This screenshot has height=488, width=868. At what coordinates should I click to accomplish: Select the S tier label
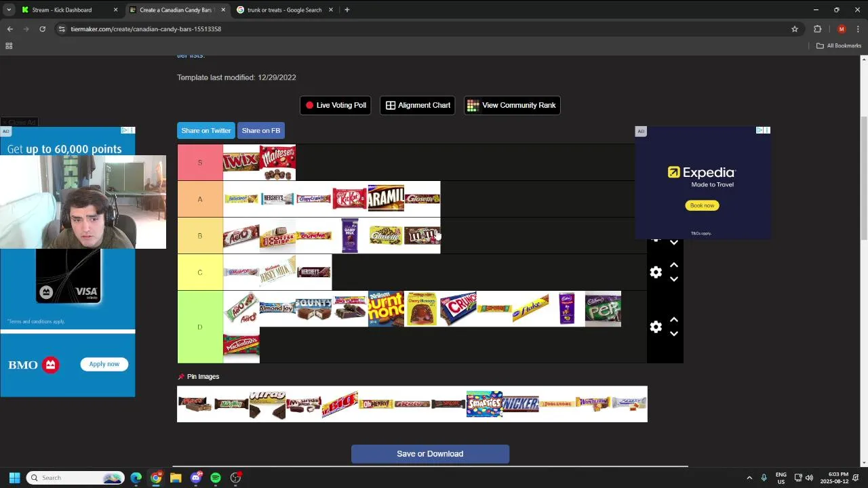[x=200, y=162]
